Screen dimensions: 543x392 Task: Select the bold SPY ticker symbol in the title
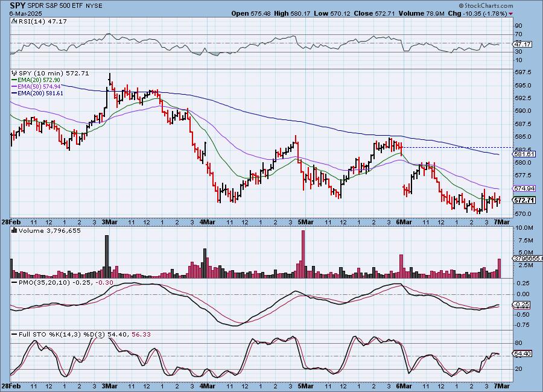(x=17, y=6)
